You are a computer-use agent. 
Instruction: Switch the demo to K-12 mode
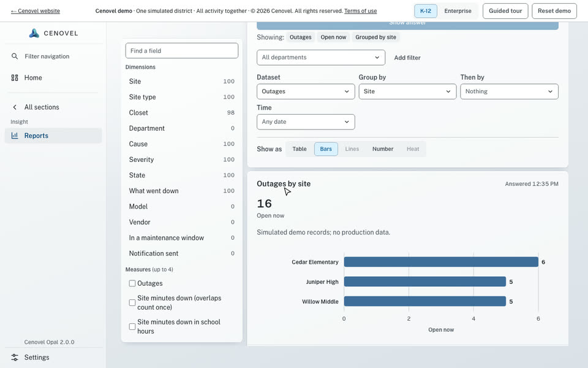425,11
